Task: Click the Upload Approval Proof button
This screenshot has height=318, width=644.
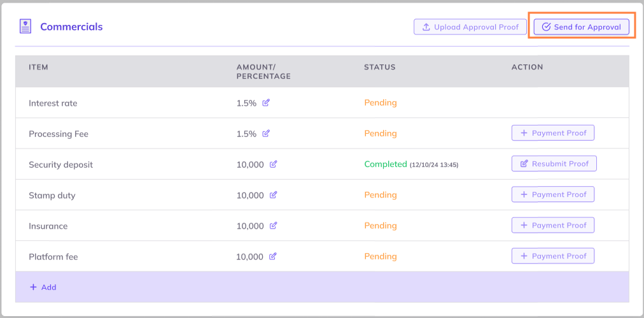Action: (x=470, y=27)
